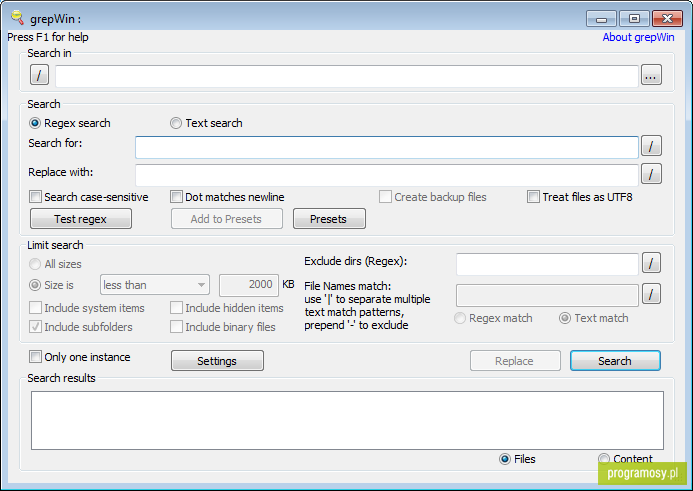The height and width of the screenshot is (491, 693).
Task: Select the Text search radio button
Action: [176, 123]
